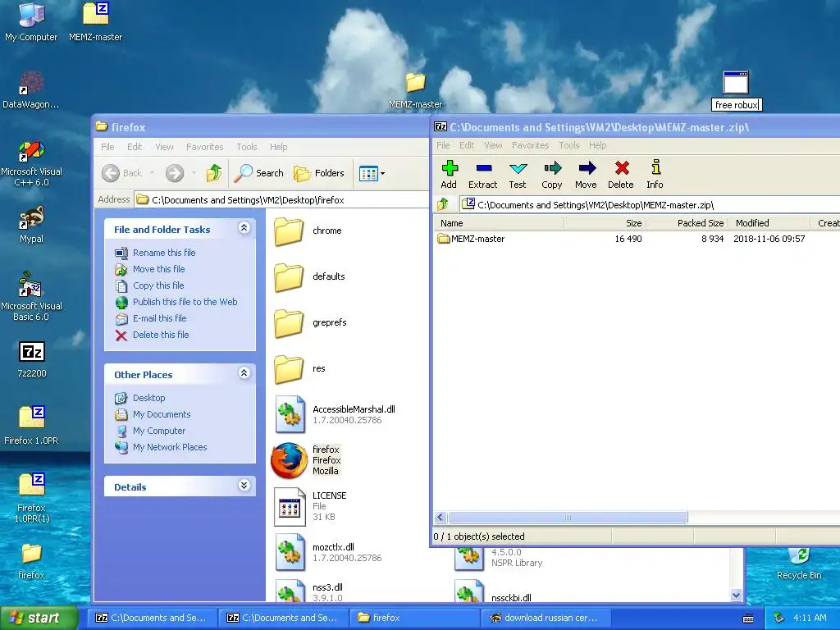Click scroll down arrow in firefox file list
Screen dimensions: 840x630
tap(736, 596)
